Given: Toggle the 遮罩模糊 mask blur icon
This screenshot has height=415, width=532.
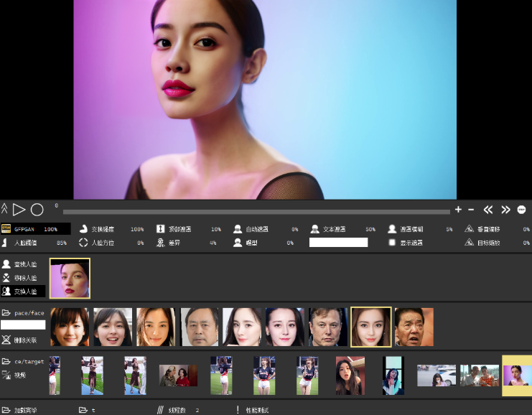Looking at the screenshot, I should point(392,229).
